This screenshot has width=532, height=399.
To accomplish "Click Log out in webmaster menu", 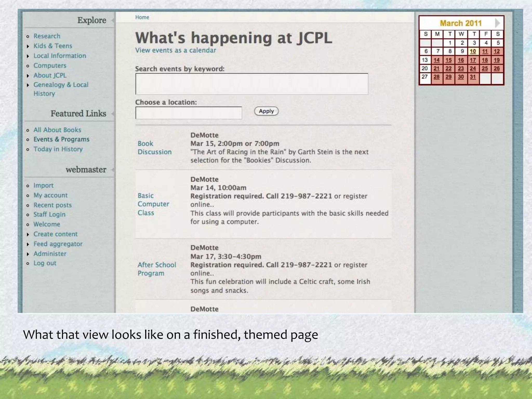I will tap(45, 263).
